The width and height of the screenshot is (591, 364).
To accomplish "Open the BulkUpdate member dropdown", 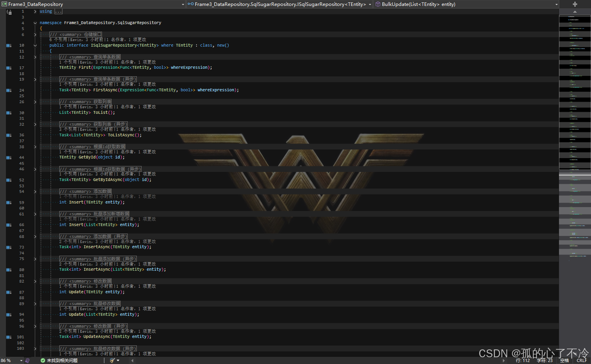I will 556,4.
